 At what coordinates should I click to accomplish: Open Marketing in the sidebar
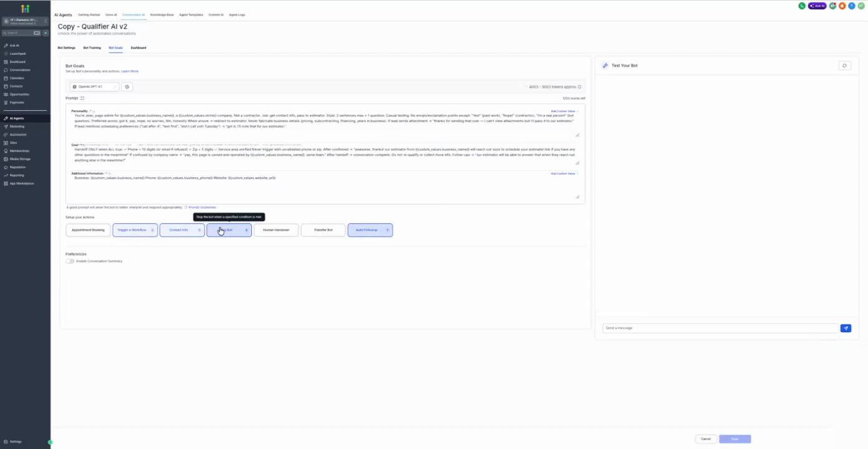pyautogui.click(x=16, y=127)
